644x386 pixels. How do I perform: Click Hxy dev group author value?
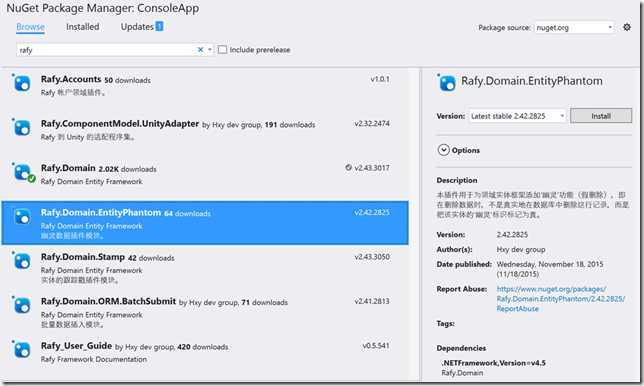click(521, 249)
